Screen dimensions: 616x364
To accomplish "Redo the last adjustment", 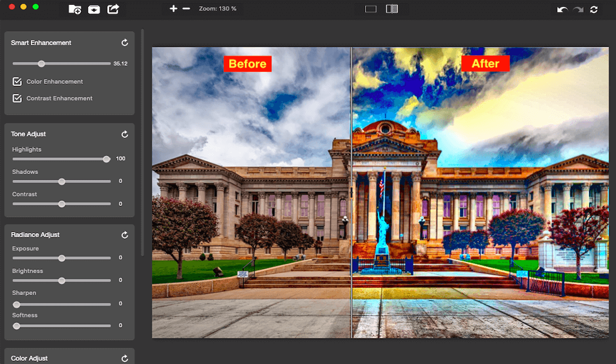I will point(579,10).
